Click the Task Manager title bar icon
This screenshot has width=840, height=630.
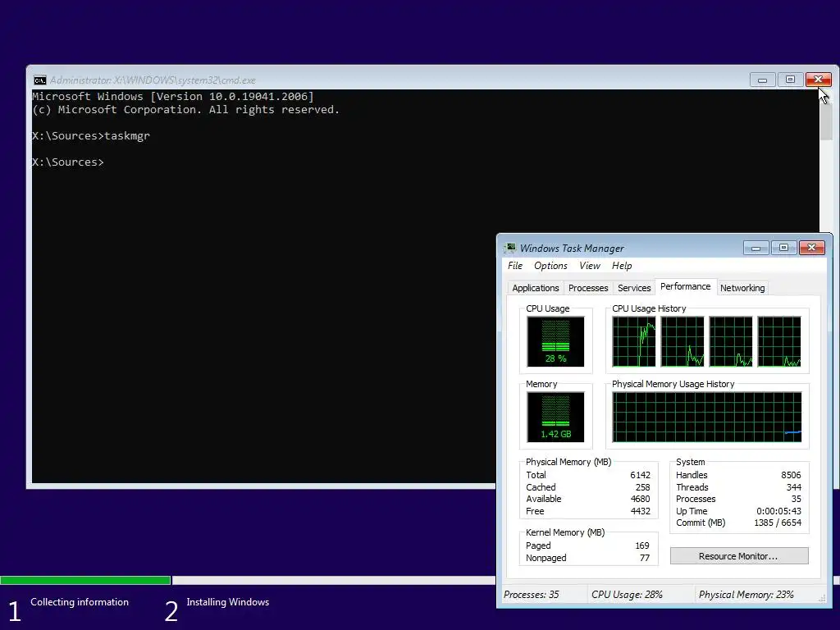[510, 248]
